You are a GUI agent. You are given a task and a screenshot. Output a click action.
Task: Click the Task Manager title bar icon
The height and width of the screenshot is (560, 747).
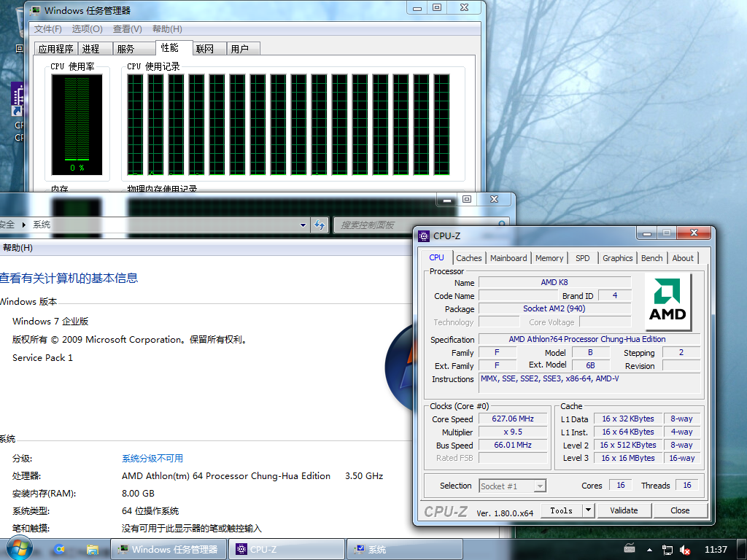(35, 10)
